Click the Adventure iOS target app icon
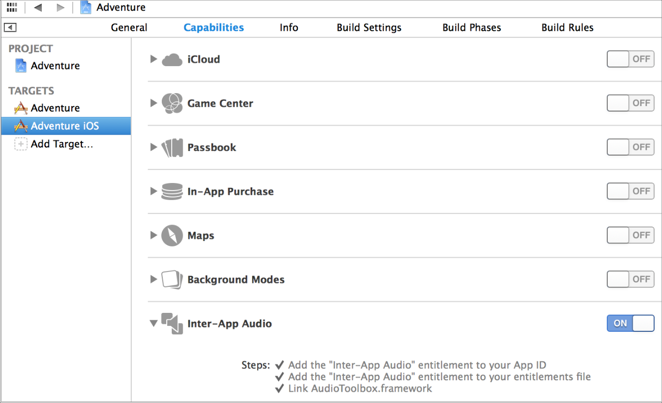Image resolution: width=662 pixels, height=403 pixels. tap(21, 126)
